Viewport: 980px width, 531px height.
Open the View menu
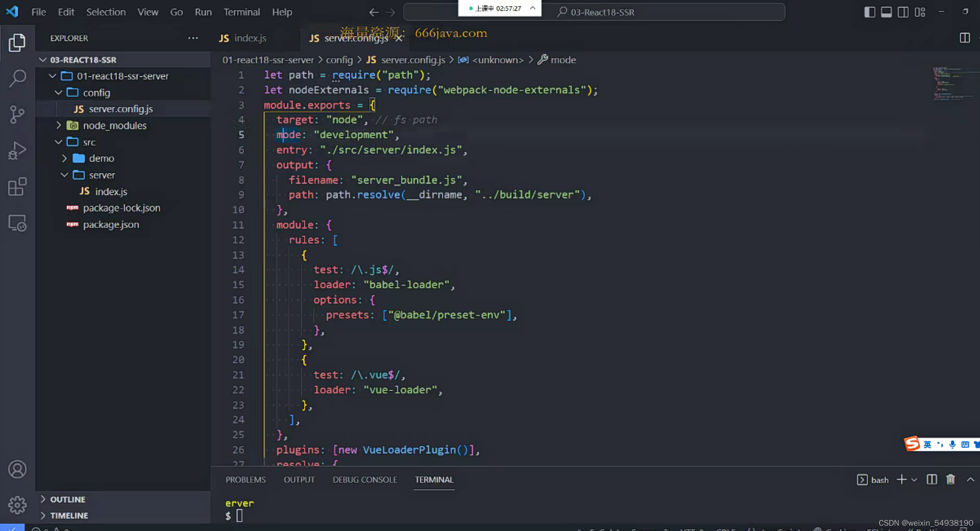[148, 12]
